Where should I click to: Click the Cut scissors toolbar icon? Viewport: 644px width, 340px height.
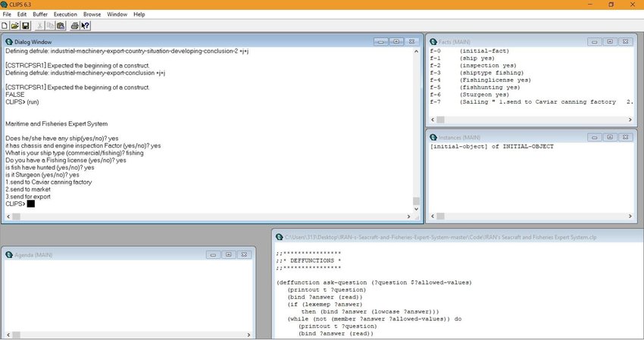[x=40, y=25]
